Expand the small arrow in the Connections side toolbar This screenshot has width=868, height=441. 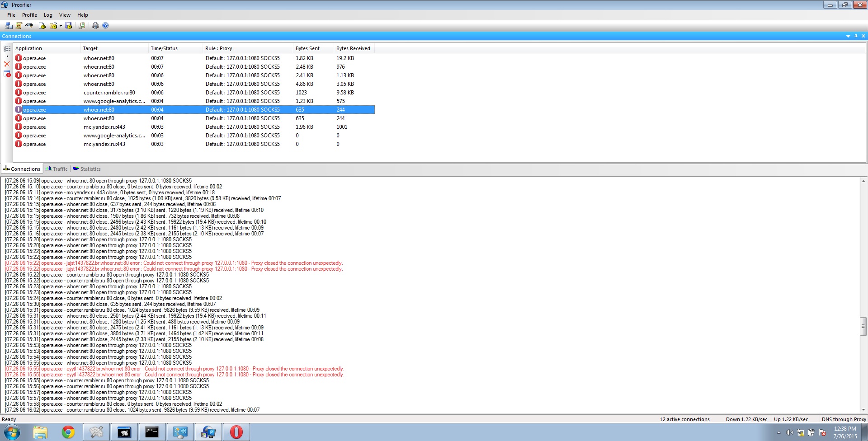coord(7,56)
